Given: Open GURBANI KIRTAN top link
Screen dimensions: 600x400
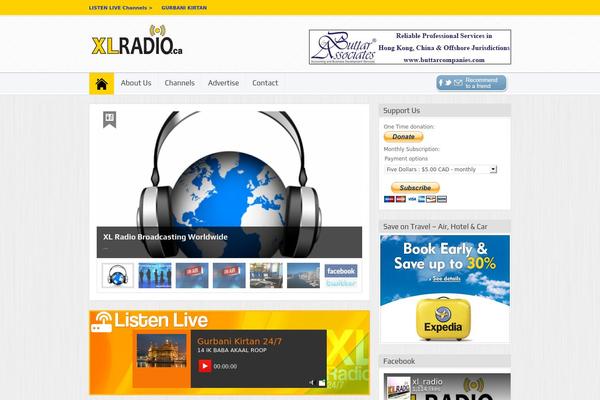Looking at the screenshot, I should pos(184,8).
